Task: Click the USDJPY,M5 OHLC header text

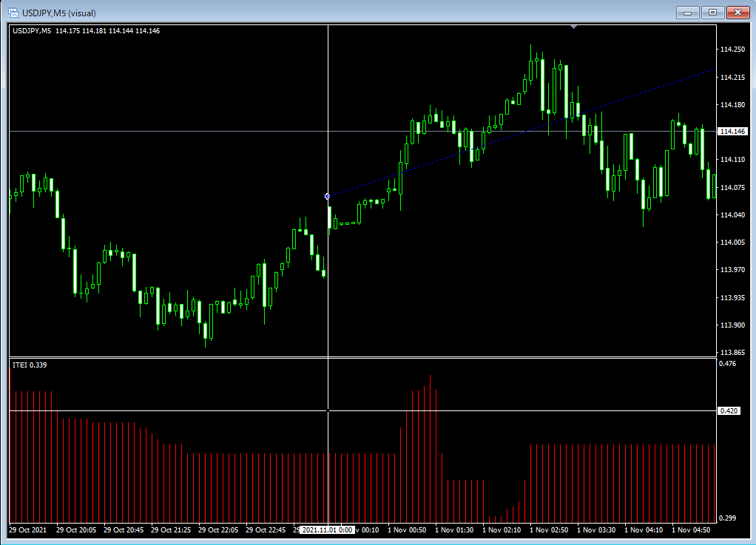Action: (86, 30)
